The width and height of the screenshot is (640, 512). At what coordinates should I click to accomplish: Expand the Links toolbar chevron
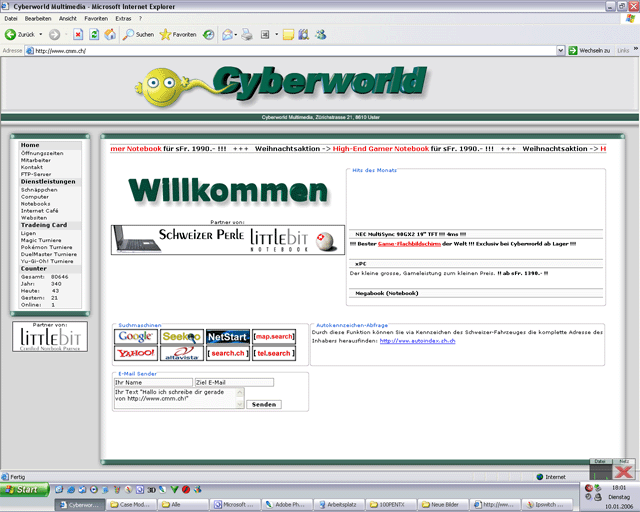click(x=636, y=49)
